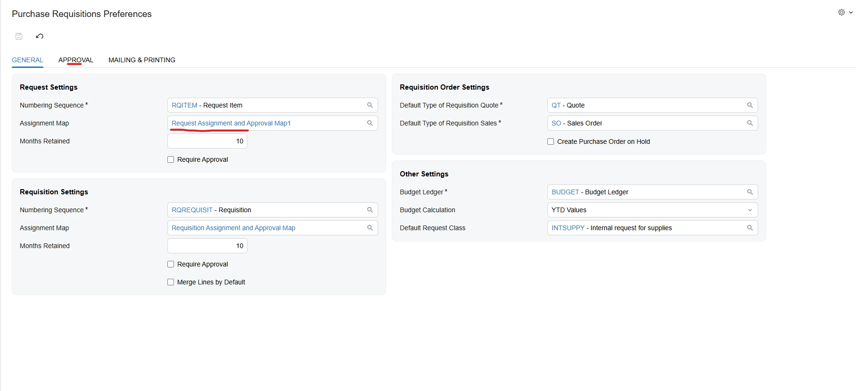
Task: Open the settings gear menu at top right
Action: [845, 13]
